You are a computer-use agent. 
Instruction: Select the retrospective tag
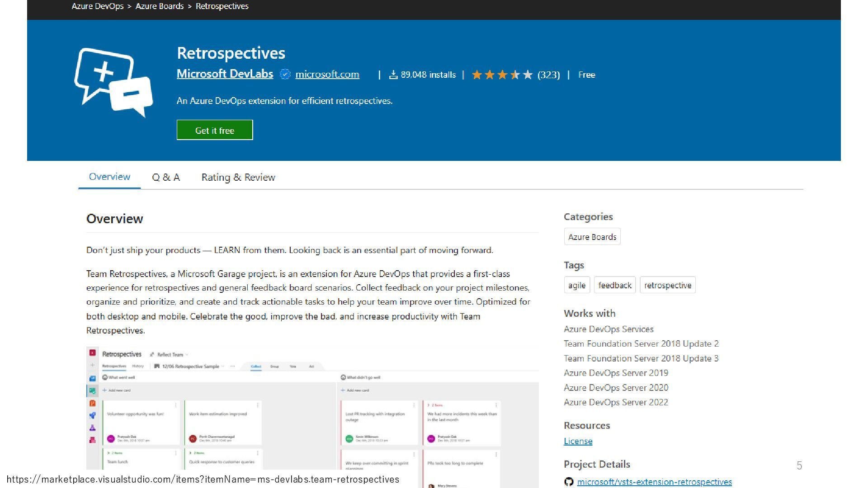pyautogui.click(x=667, y=285)
